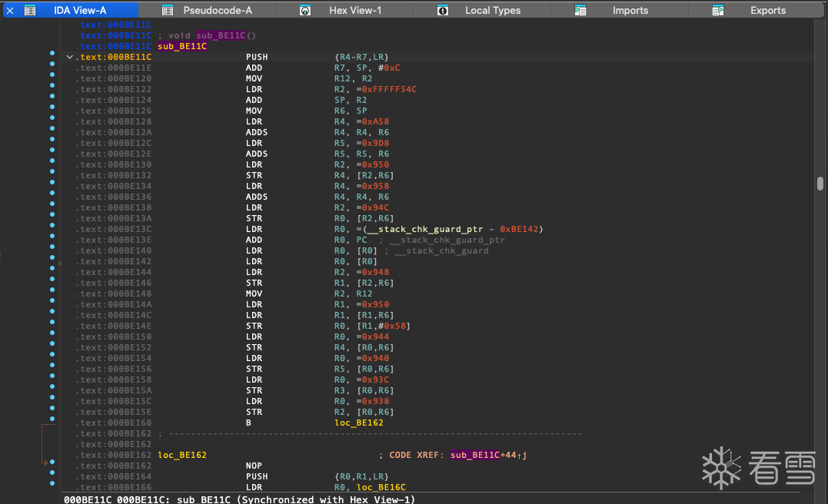Close the IDA View-A tab
Screen dimensions: 828x504
(10, 11)
